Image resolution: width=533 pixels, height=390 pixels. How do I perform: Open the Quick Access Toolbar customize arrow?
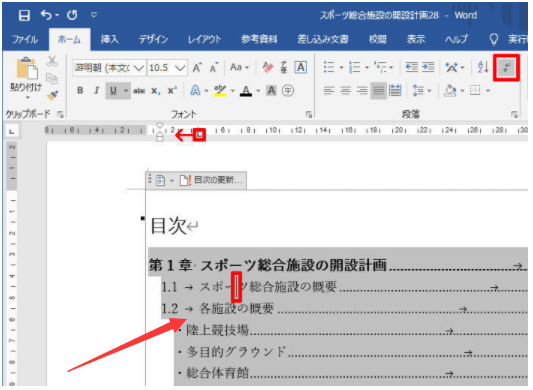94,15
